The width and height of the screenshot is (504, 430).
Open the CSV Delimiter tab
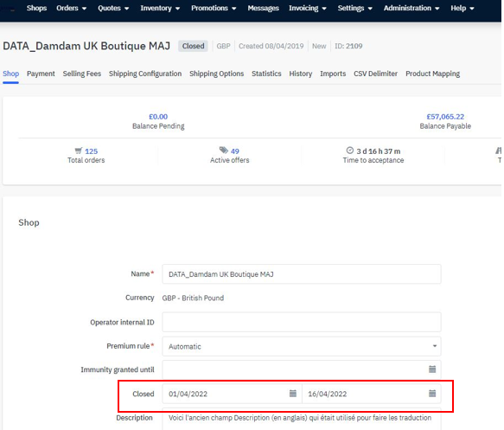[376, 74]
